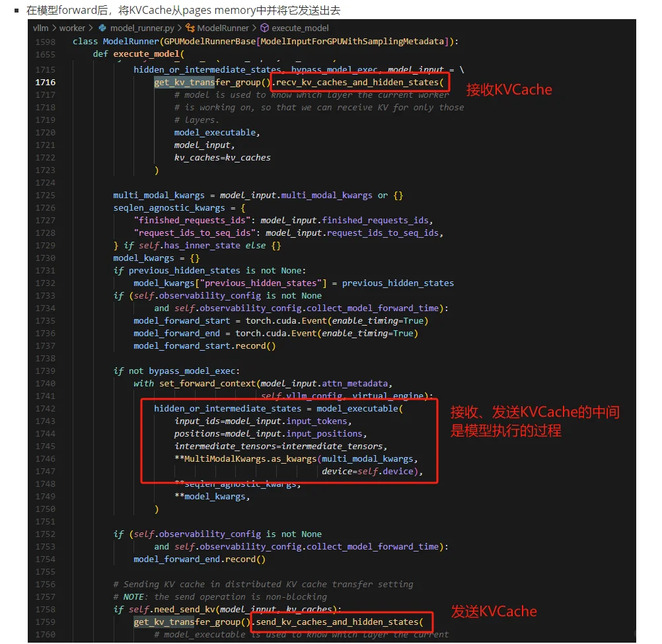
Task: Click the execute_model method cube icon
Action: tap(265, 28)
